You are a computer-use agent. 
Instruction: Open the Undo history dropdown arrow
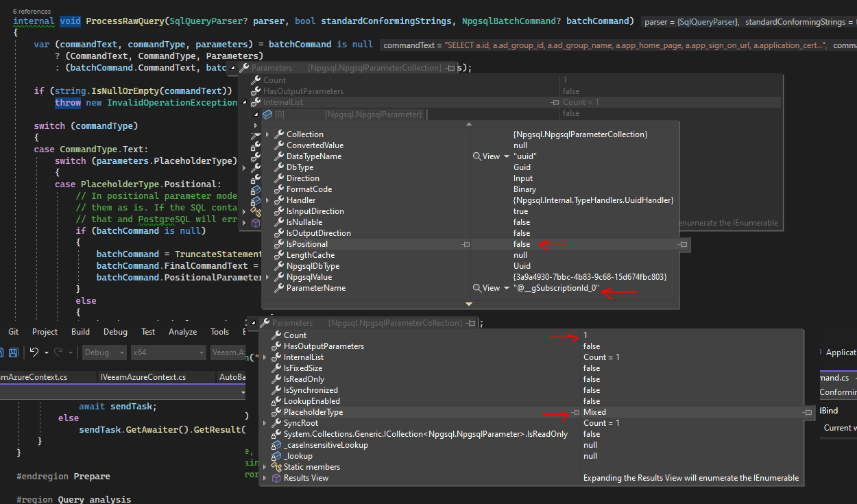(45, 352)
